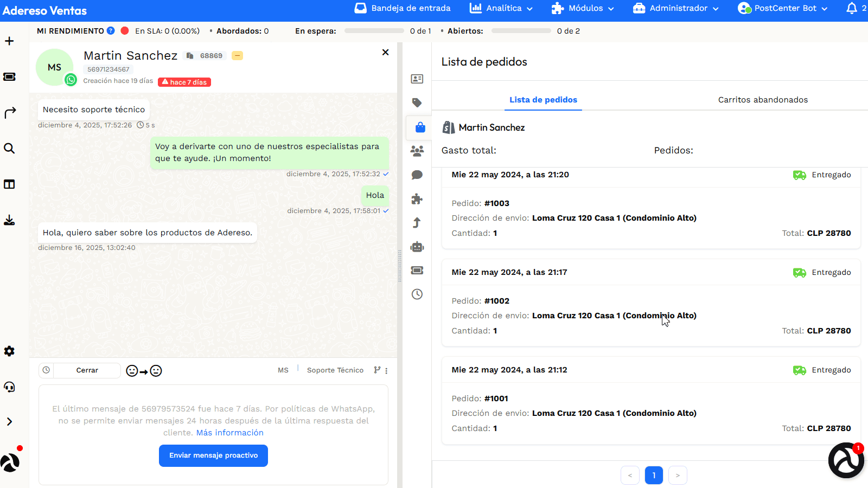Image resolution: width=868 pixels, height=488 pixels.
Task: Select page 1 in orders pagination
Action: click(x=654, y=475)
